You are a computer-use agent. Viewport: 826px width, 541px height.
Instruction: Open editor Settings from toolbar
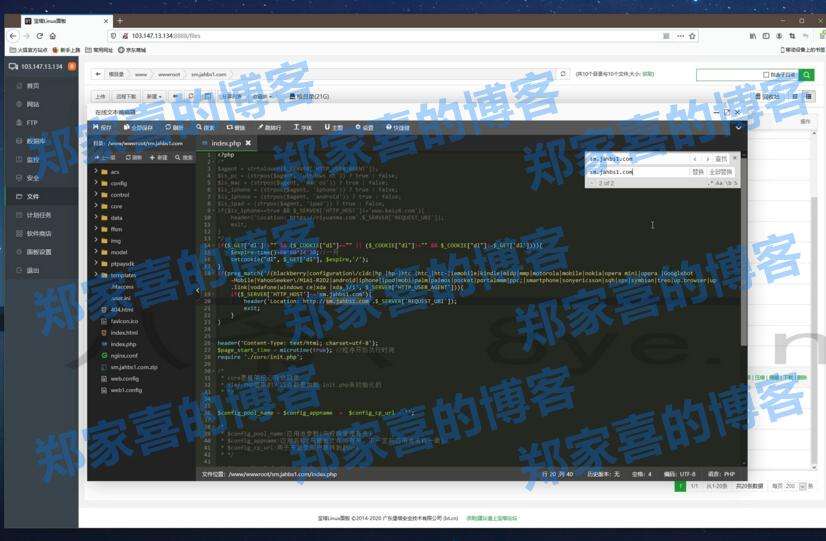pos(364,127)
